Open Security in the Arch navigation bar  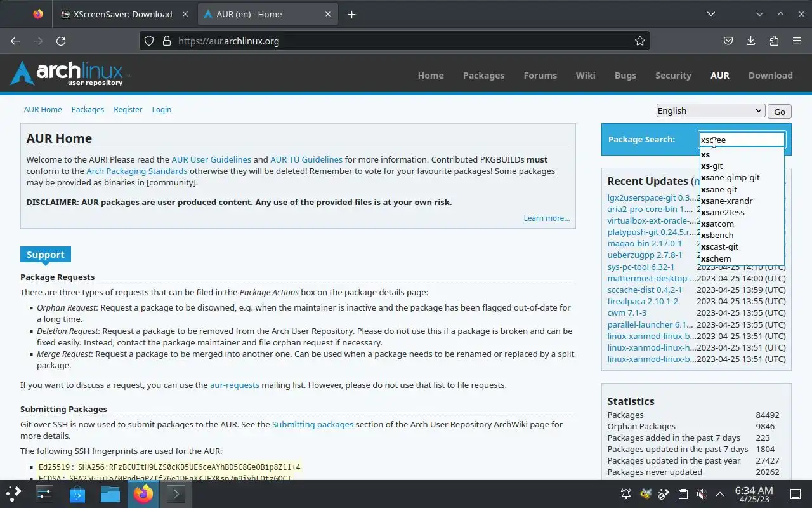673,75
